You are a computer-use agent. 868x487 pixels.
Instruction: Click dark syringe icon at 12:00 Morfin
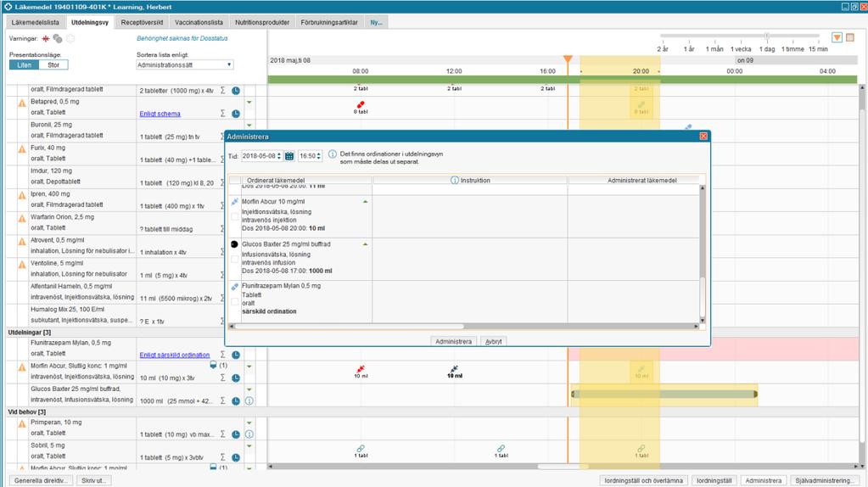coord(455,368)
